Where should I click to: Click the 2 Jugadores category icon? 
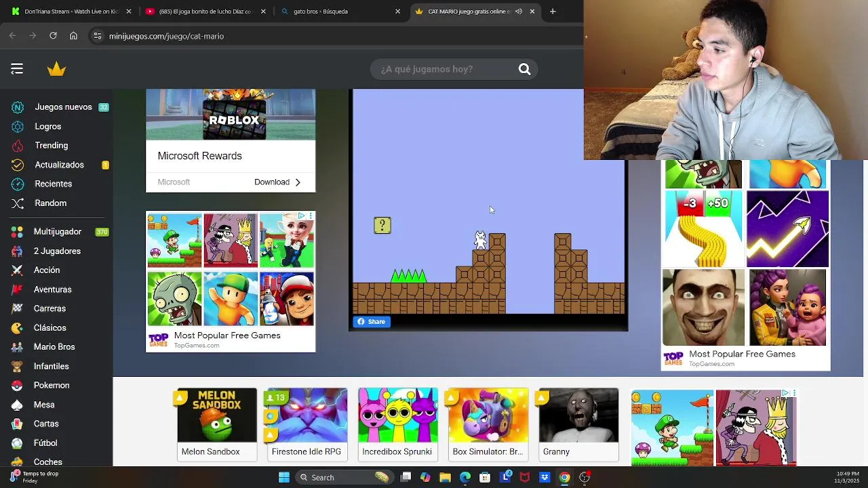pyautogui.click(x=18, y=251)
